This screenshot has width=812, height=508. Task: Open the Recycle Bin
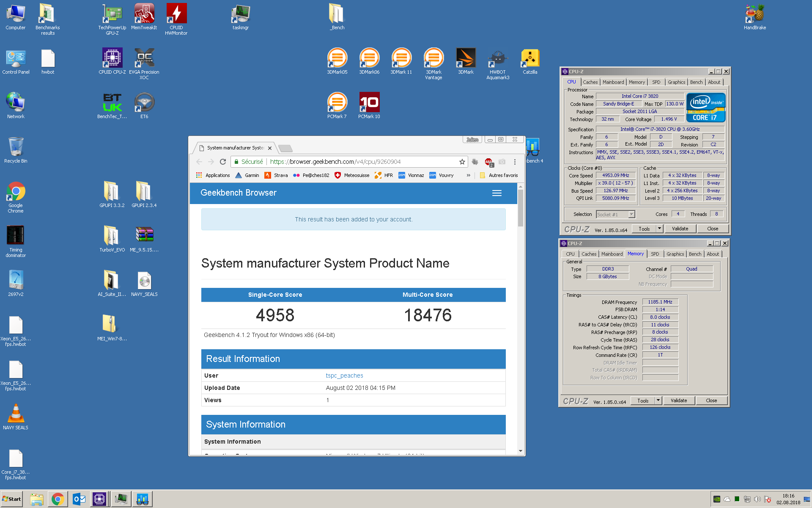pos(16,150)
